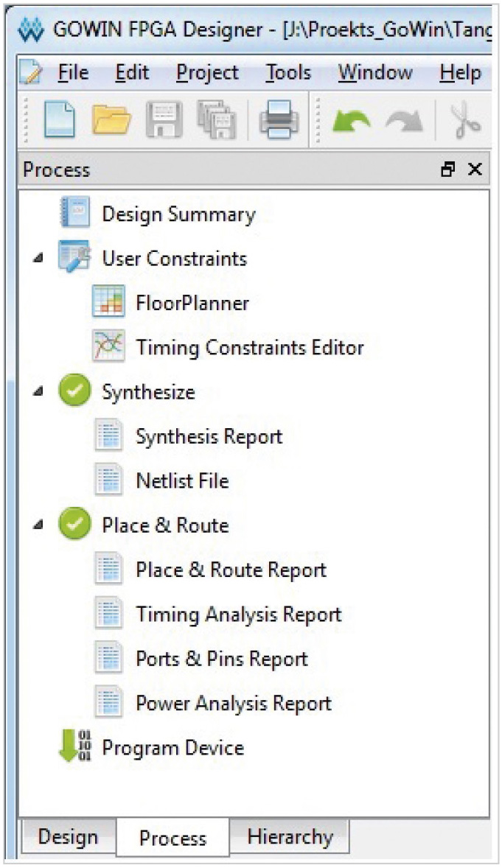
Task: Open the Tools menu
Action: (288, 73)
